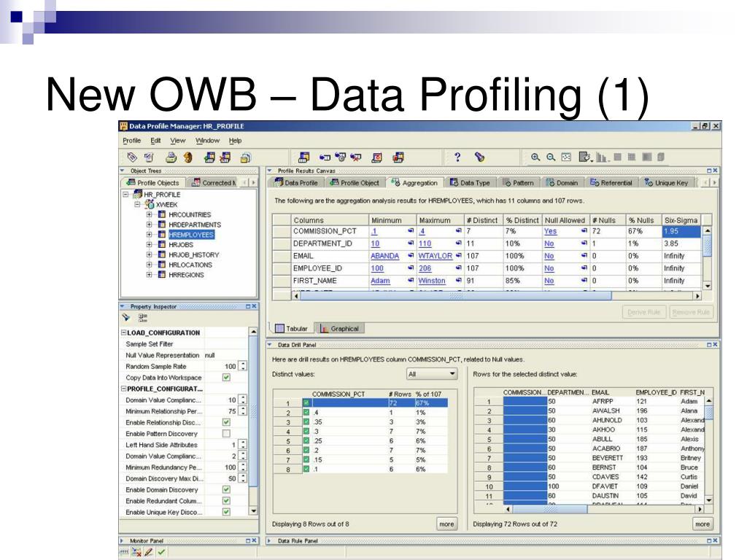747x560 pixels.
Task: Click the help question mark icon
Action: pos(457,157)
